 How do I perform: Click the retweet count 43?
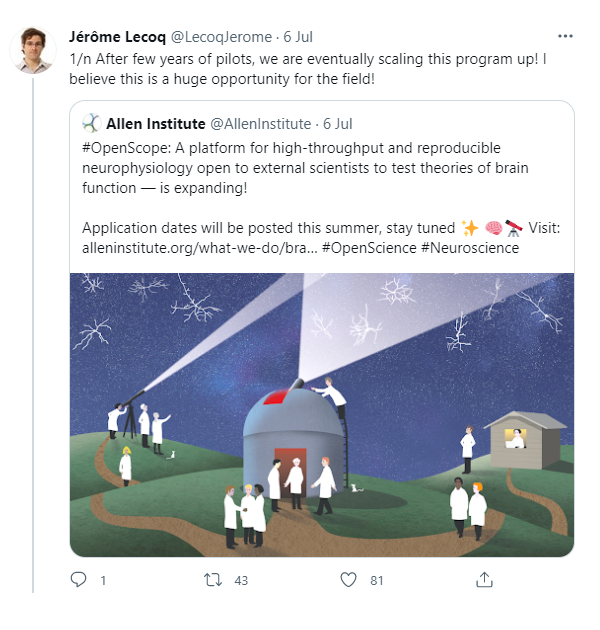click(x=240, y=580)
